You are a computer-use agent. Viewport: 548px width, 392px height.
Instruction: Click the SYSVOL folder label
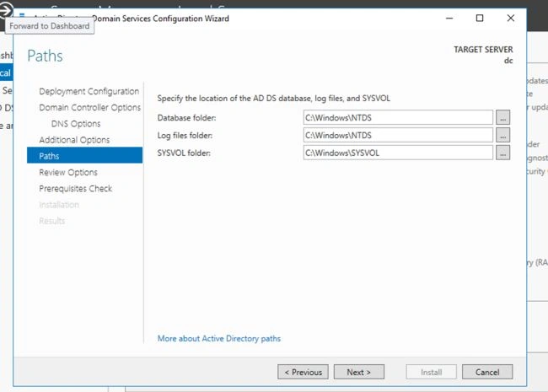click(184, 153)
